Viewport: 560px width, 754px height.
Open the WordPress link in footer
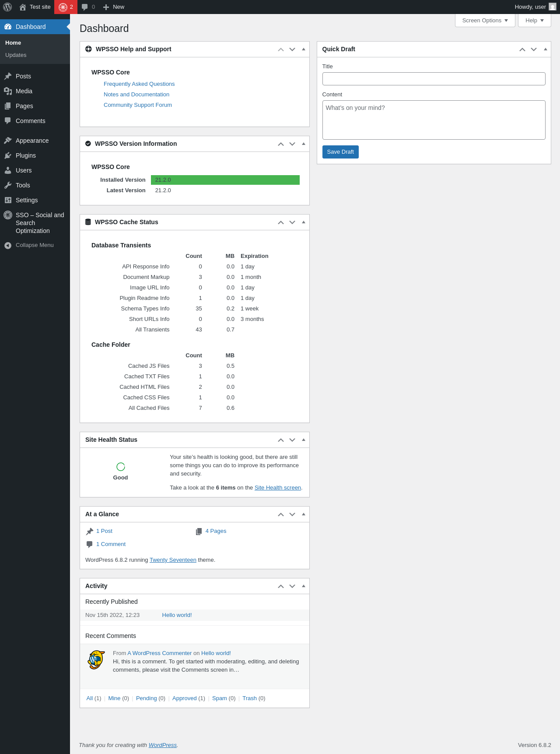[x=163, y=745]
